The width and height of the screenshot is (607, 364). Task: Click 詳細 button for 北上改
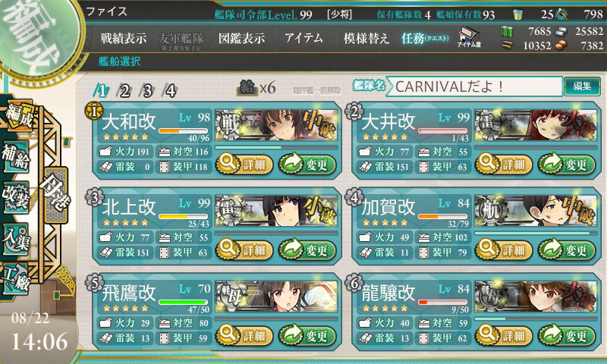pyautogui.click(x=244, y=250)
